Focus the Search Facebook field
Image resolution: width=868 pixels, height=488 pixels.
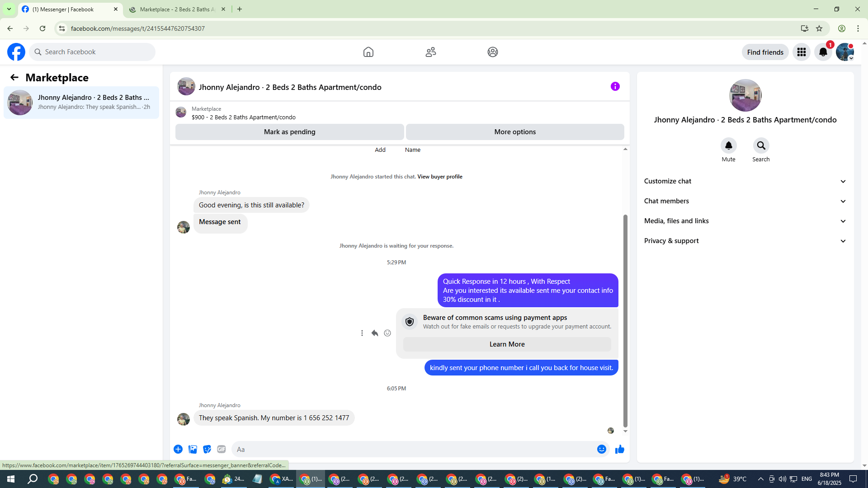pos(92,52)
